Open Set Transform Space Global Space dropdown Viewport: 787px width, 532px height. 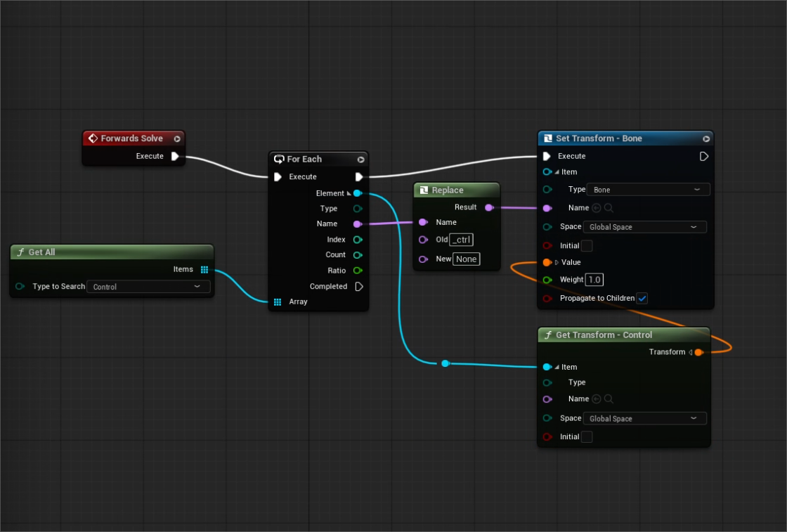tap(645, 227)
